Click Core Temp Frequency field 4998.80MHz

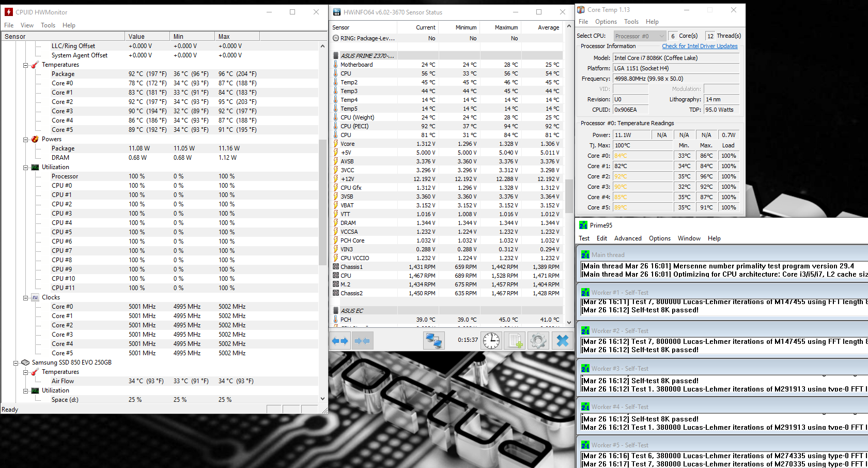[676, 79]
